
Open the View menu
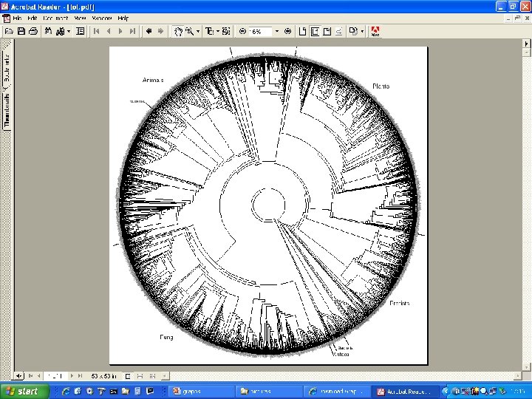coord(80,18)
